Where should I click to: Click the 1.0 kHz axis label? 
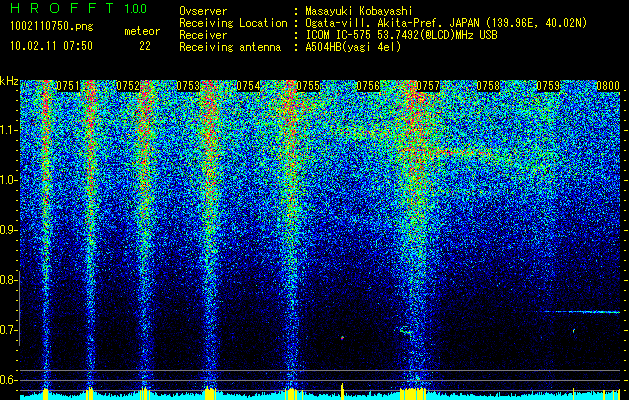8,180
